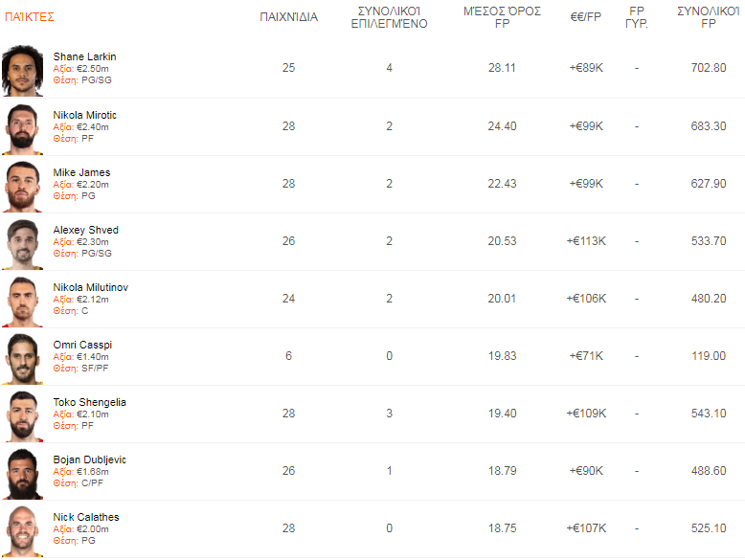Sort by €€/FP column header

click(x=585, y=17)
